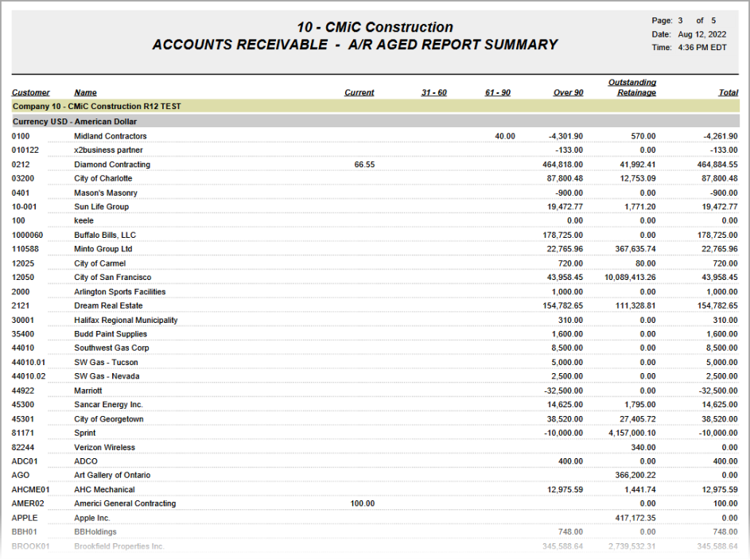Click Sun Life Group name

click(x=101, y=207)
